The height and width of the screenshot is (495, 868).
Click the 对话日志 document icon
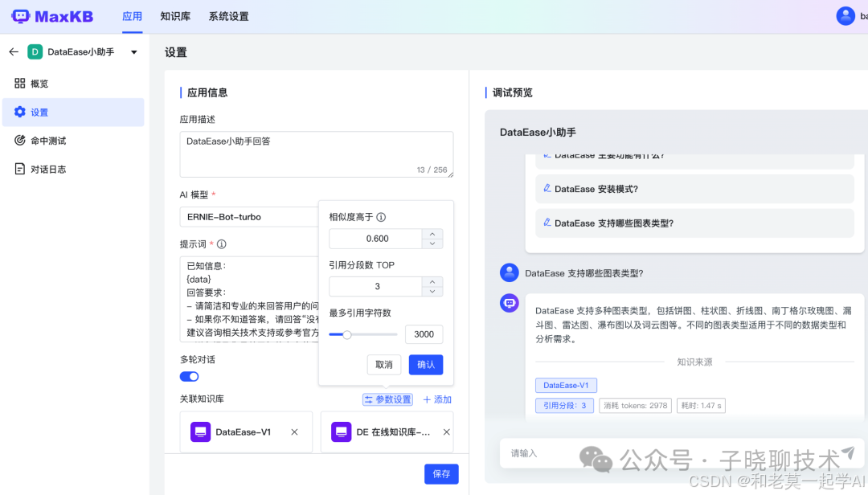[20, 169]
